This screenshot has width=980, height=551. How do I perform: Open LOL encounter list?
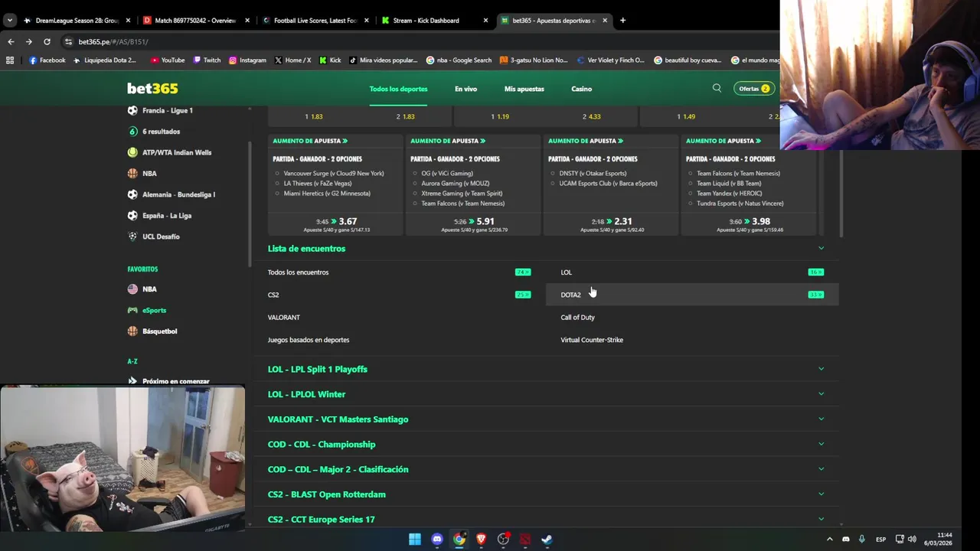tap(692, 272)
